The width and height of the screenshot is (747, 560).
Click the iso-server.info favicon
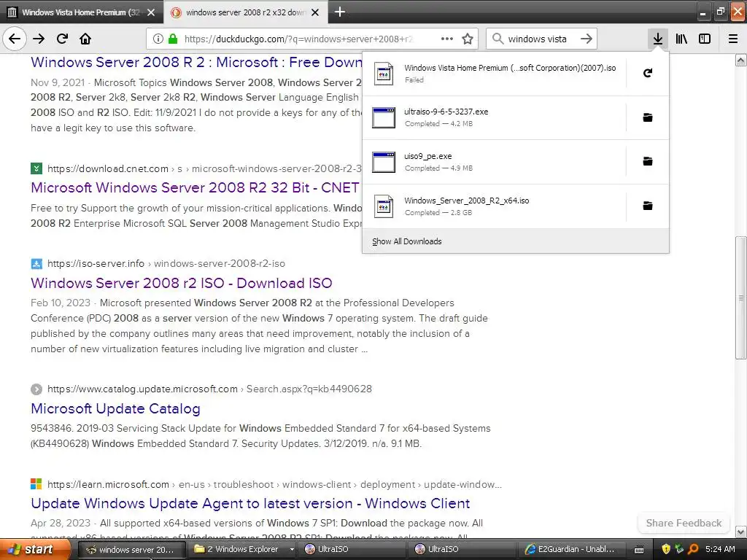pos(36,264)
